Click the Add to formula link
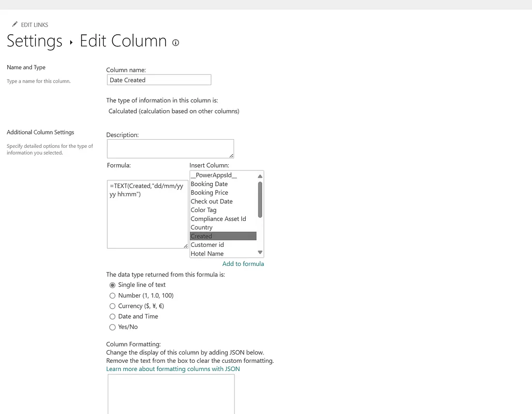 pyautogui.click(x=243, y=264)
